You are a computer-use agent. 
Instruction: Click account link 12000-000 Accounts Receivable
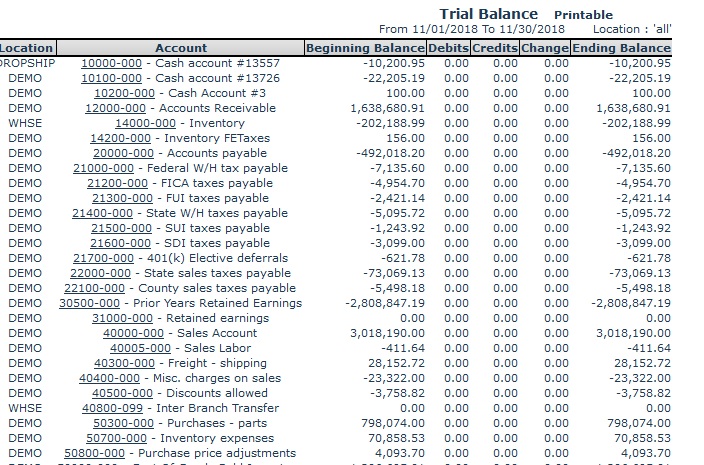coord(115,108)
